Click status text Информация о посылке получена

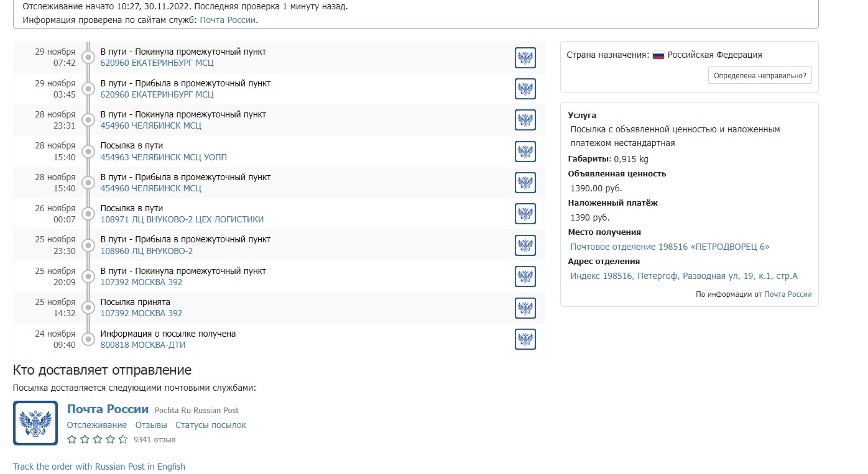[x=168, y=334]
